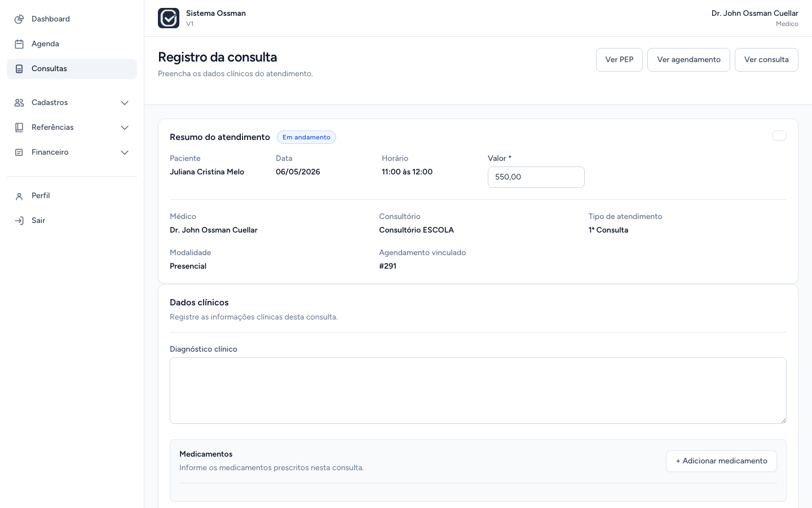Screen dimensions: 812x508
Task: Click the Ver agendamento button
Action: [689, 60]
